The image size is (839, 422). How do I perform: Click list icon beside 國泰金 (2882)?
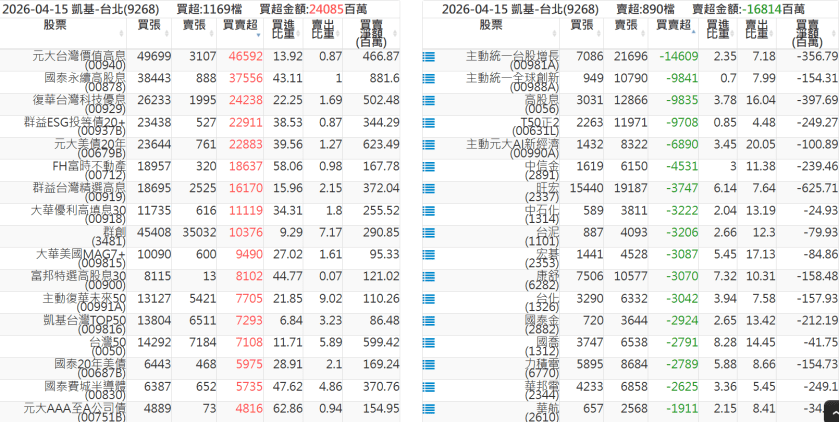[429, 321]
